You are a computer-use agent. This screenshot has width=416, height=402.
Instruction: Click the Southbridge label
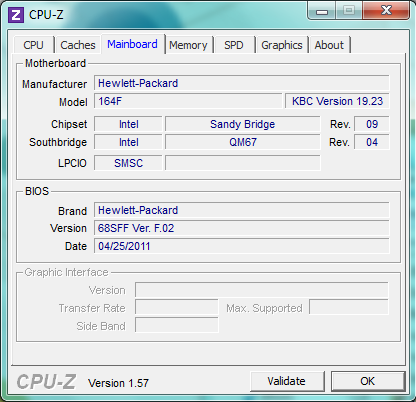(x=58, y=142)
